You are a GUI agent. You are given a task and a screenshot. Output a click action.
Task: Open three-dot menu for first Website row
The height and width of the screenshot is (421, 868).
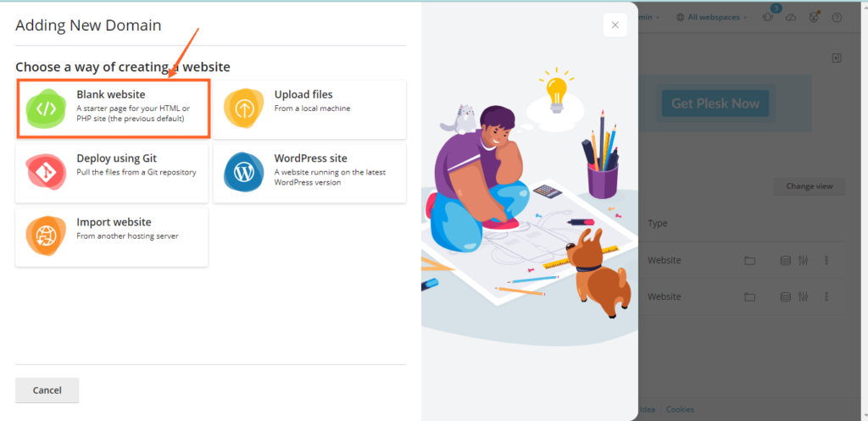tap(827, 260)
